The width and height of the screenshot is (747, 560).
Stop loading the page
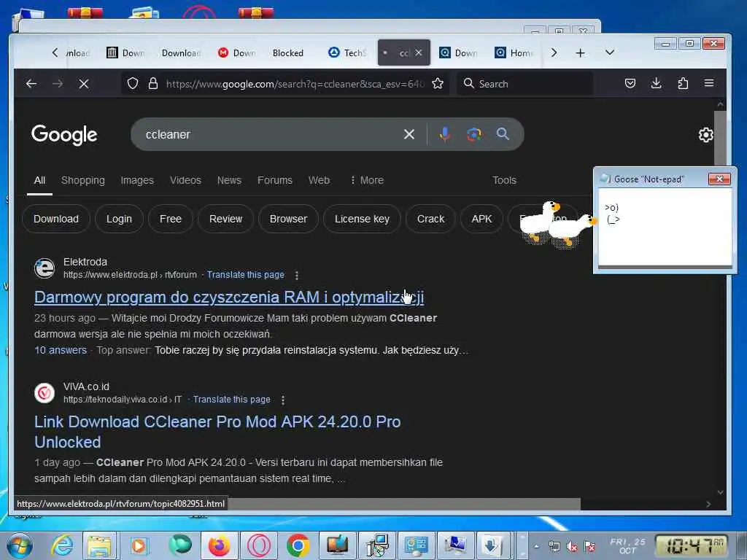coord(84,84)
